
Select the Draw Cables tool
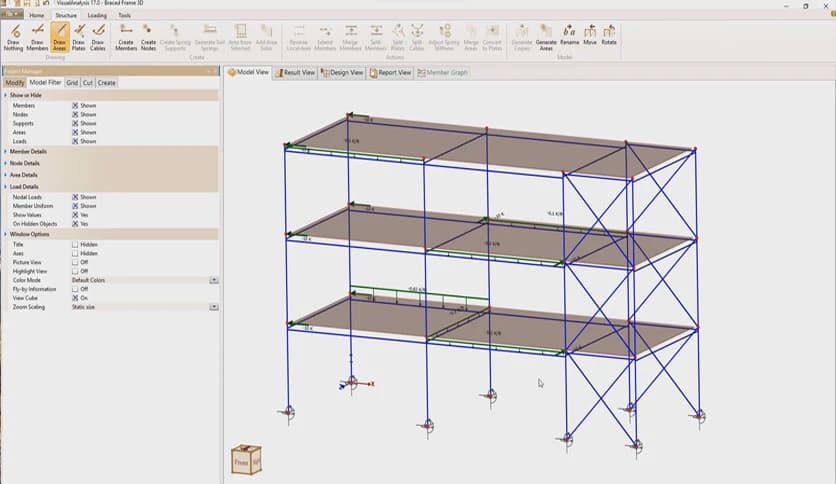[98, 37]
